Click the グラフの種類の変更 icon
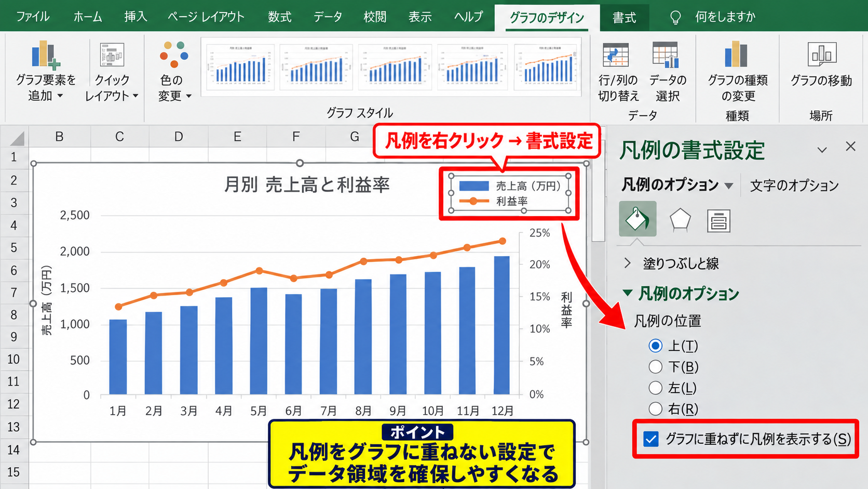The height and width of the screenshot is (489, 868). 736,54
